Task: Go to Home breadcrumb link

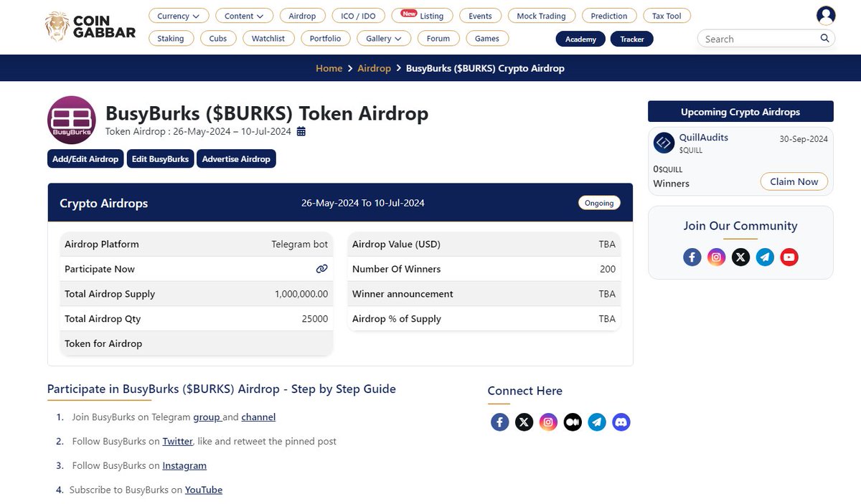Action: click(x=329, y=68)
